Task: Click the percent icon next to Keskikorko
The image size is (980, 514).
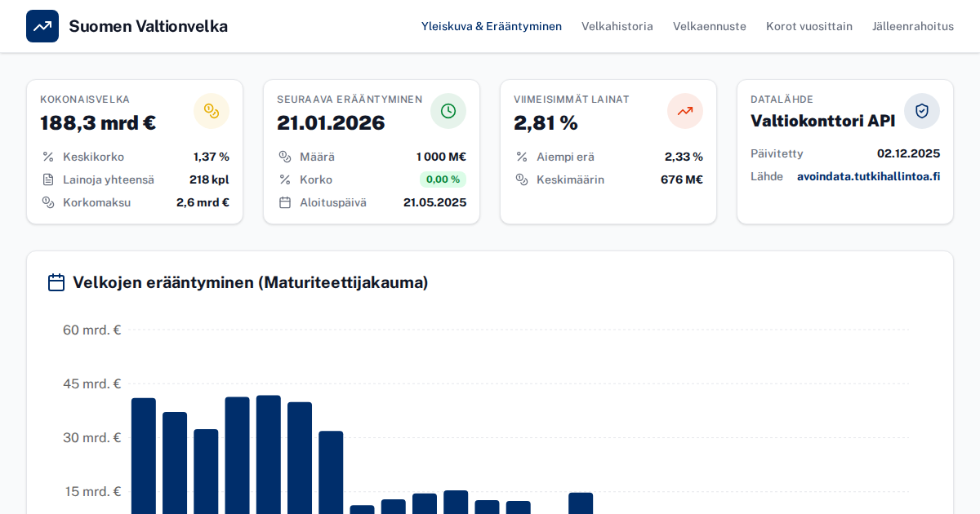Action: (x=48, y=157)
